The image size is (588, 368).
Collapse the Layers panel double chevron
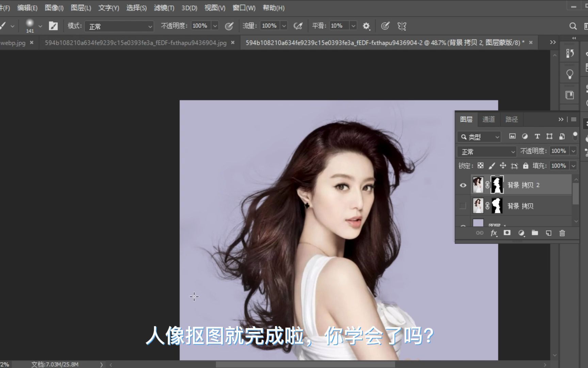click(x=561, y=119)
